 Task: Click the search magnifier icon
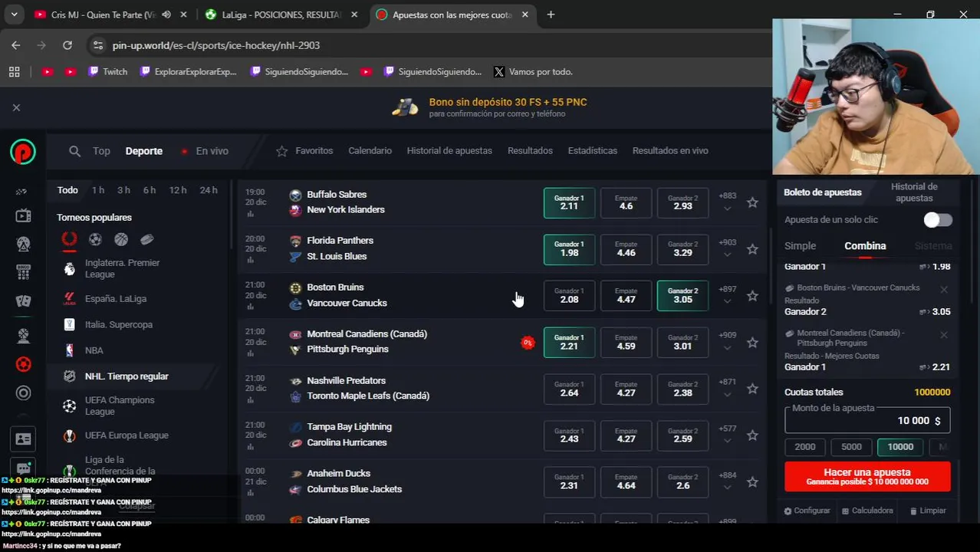click(x=74, y=151)
